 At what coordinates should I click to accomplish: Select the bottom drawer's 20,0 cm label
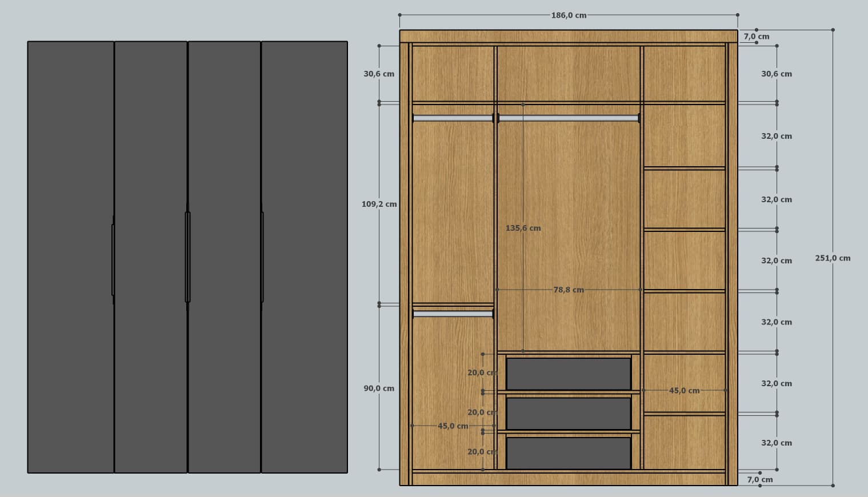482,452
